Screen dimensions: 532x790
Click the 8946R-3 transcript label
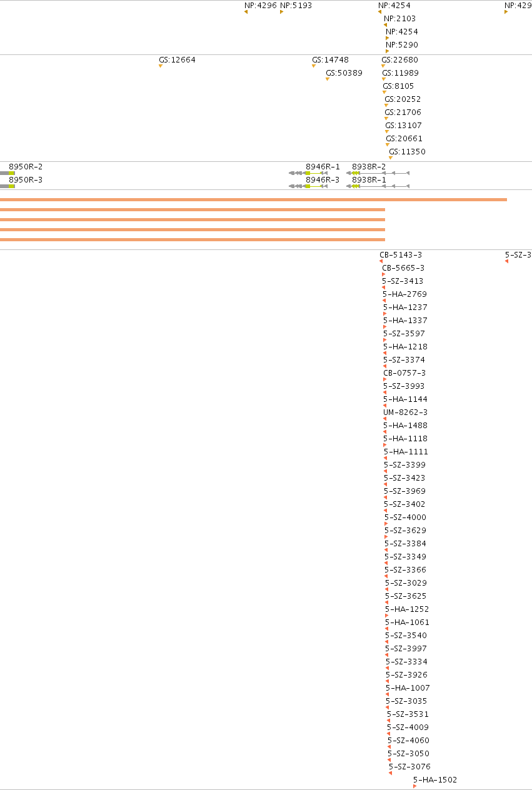(323, 180)
